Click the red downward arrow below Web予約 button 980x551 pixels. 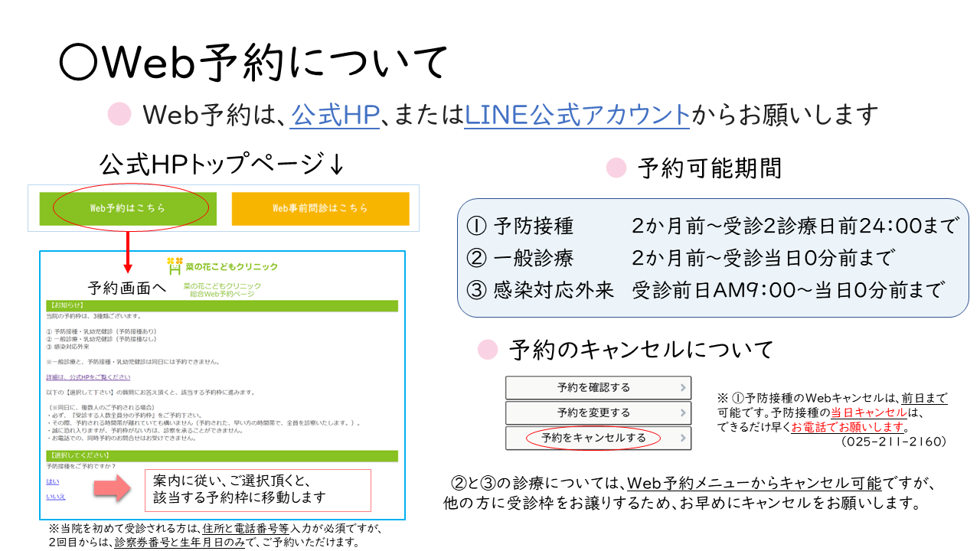tap(128, 253)
